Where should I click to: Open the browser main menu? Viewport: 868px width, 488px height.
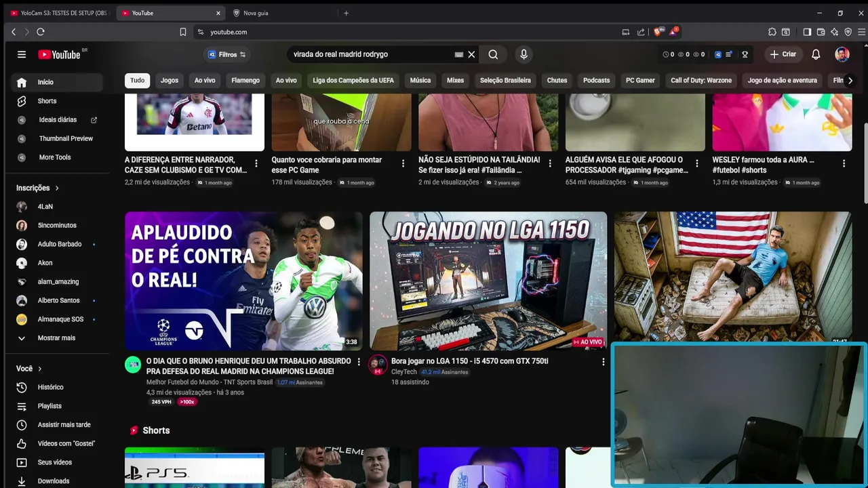[x=862, y=32]
